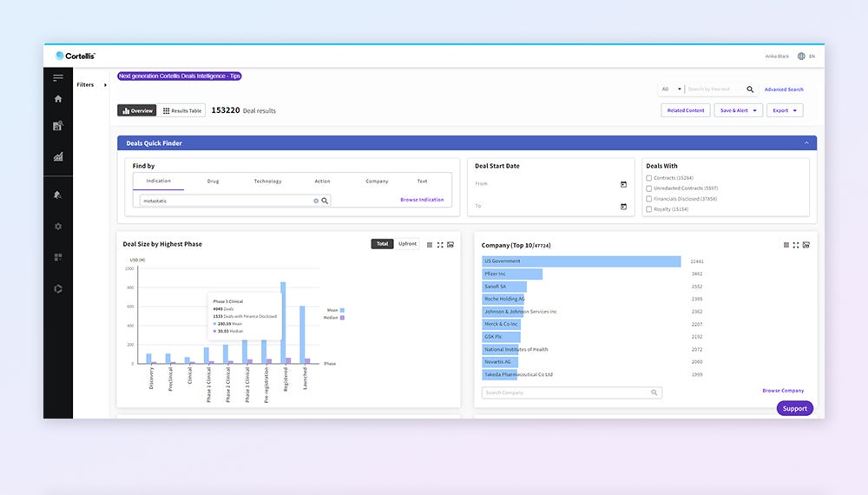
Task: Click the To date calendar icon
Action: pos(623,207)
